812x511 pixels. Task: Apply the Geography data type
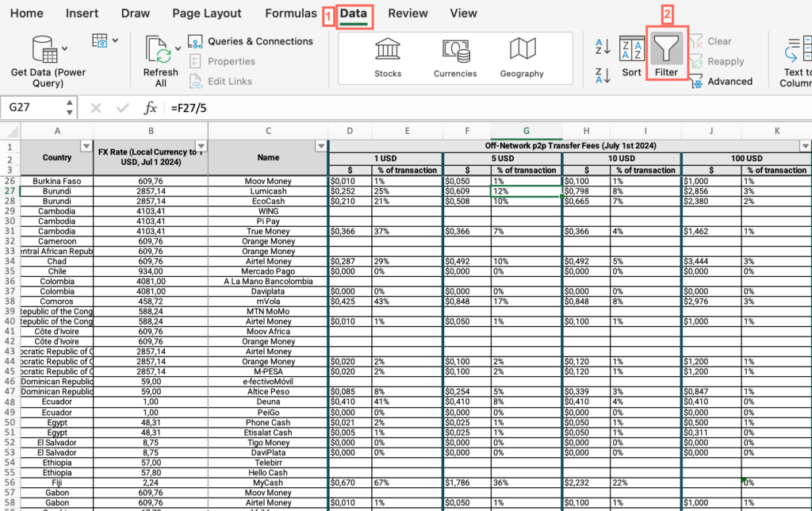(x=522, y=57)
